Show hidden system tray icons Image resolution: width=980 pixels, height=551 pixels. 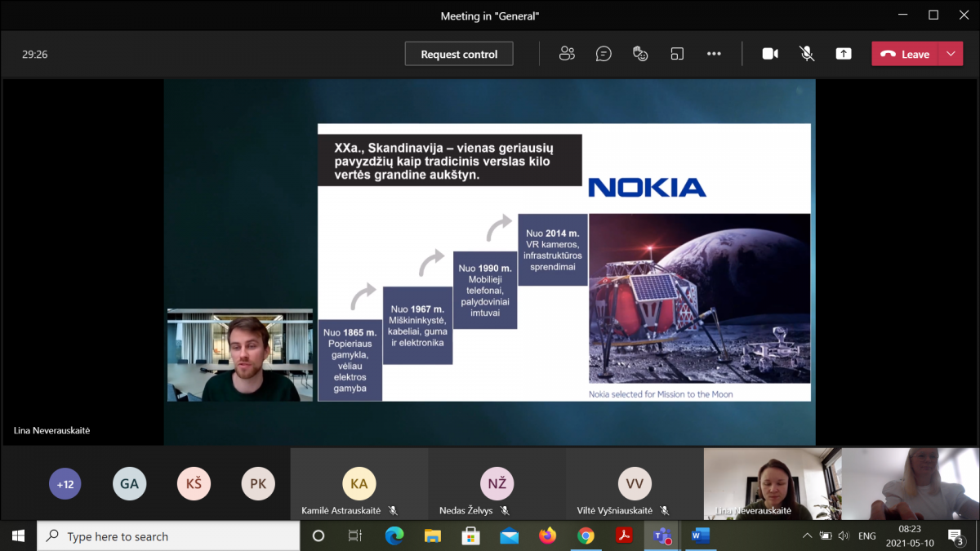coord(808,536)
